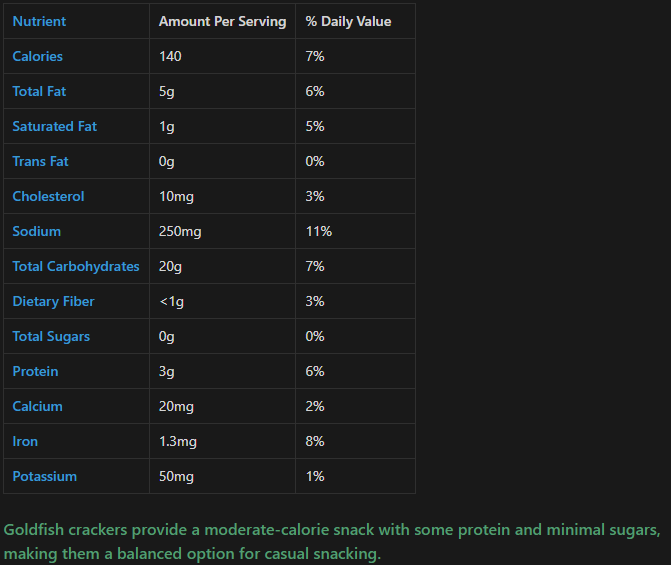Click the Potassium row label
671x565 pixels.
point(45,476)
